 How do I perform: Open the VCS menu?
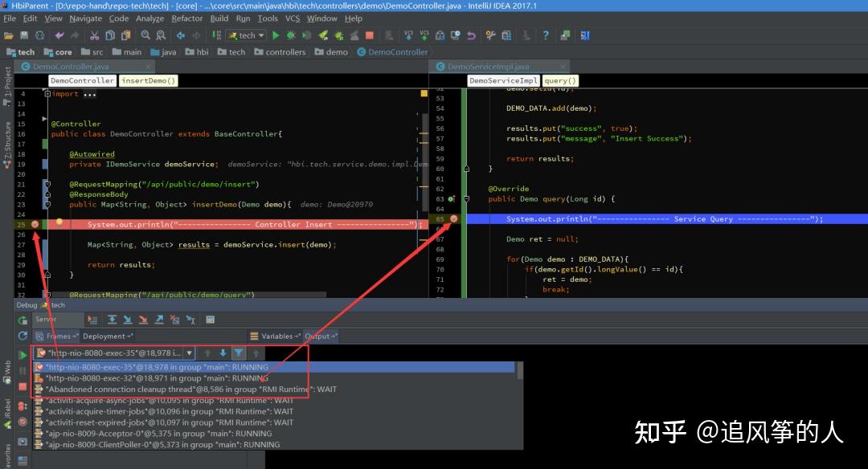pos(293,18)
